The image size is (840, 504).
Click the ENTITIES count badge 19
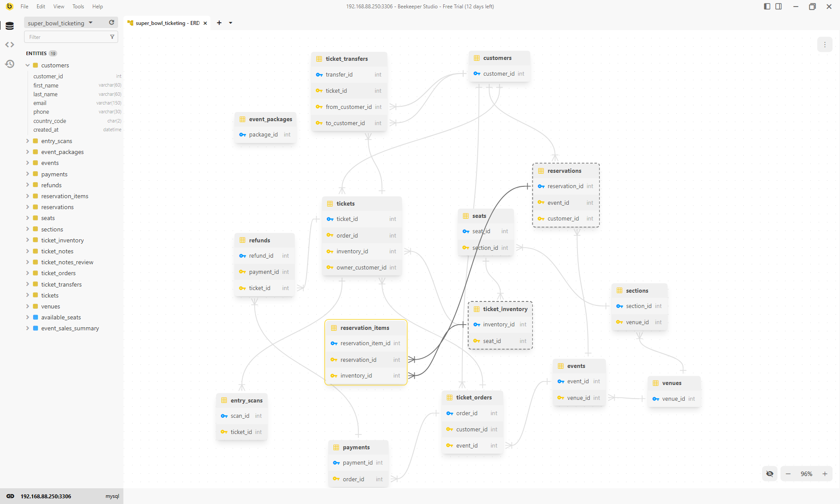point(53,53)
